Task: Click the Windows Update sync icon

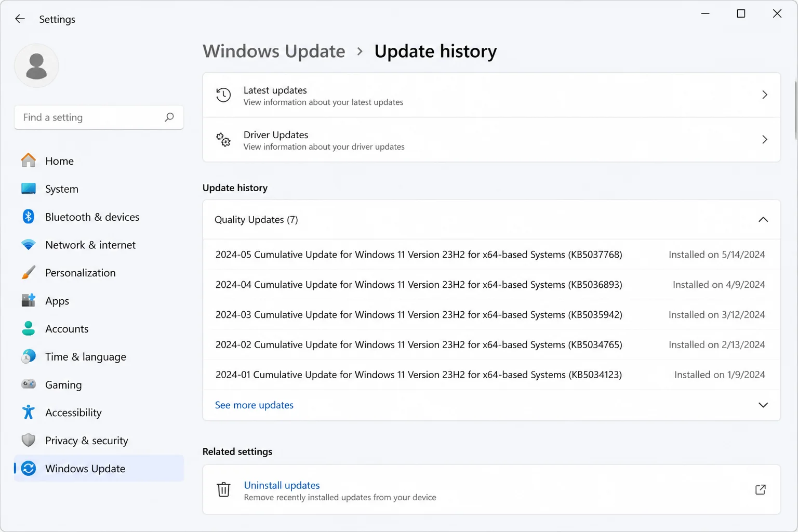Action: coord(29,469)
